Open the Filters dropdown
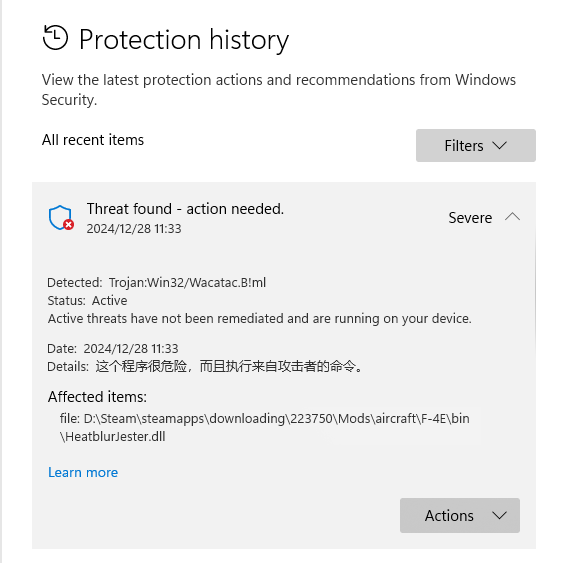Image resolution: width=563 pixels, height=563 pixels. click(x=476, y=145)
